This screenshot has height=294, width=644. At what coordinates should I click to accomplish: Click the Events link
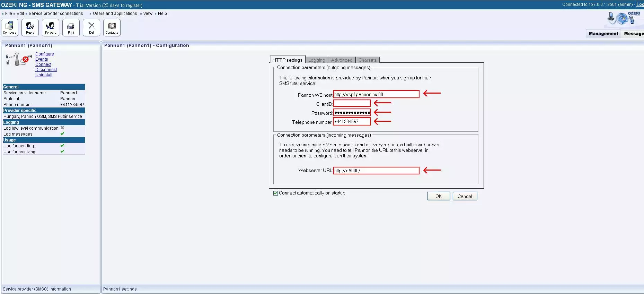coord(42,59)
